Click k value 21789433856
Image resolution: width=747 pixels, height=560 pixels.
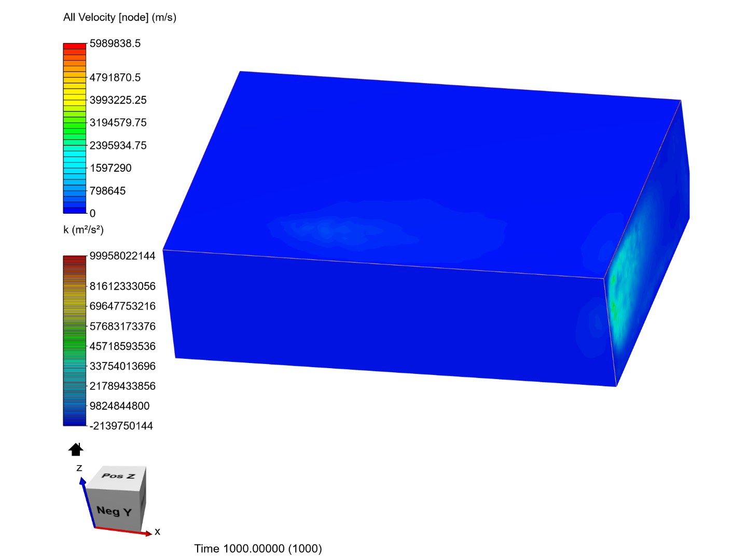122,386
